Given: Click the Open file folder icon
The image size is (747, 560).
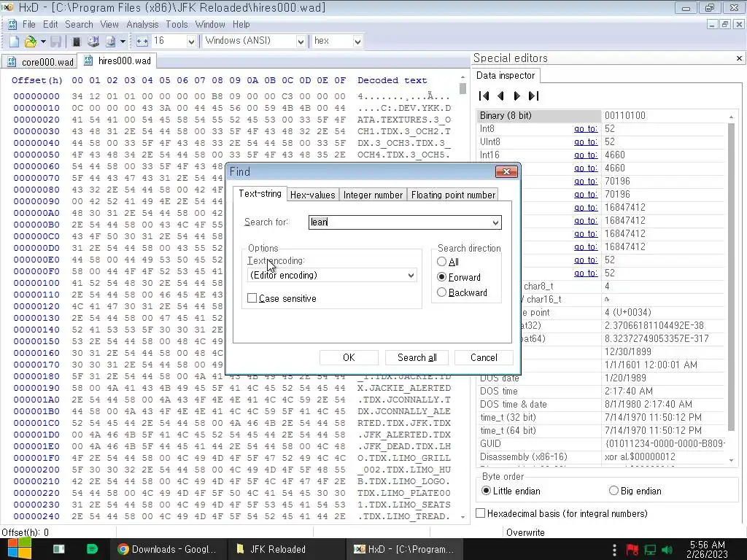Looking at the screenshot, I should pyautogui.click(x=30, y=42).
